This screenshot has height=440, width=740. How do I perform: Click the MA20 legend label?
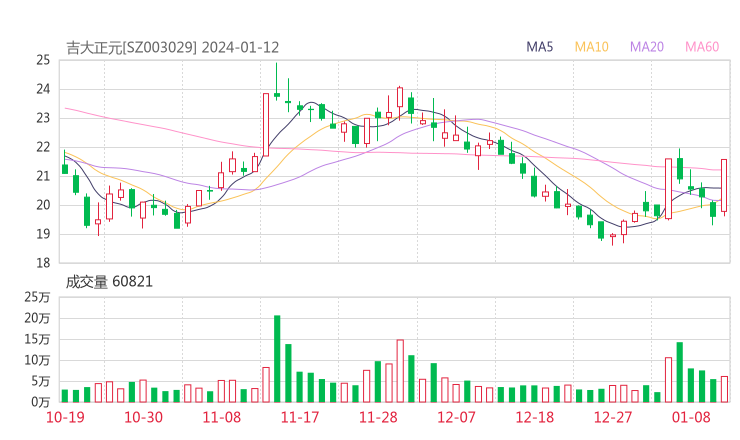[647, 47]
